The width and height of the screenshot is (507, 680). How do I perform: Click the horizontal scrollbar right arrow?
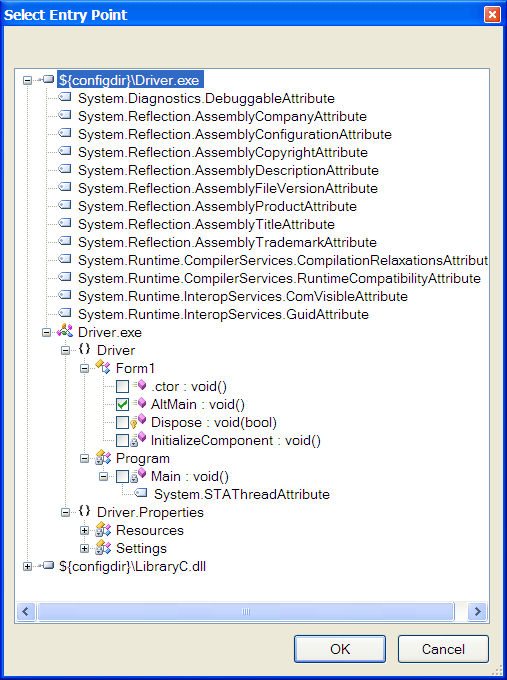478,611
